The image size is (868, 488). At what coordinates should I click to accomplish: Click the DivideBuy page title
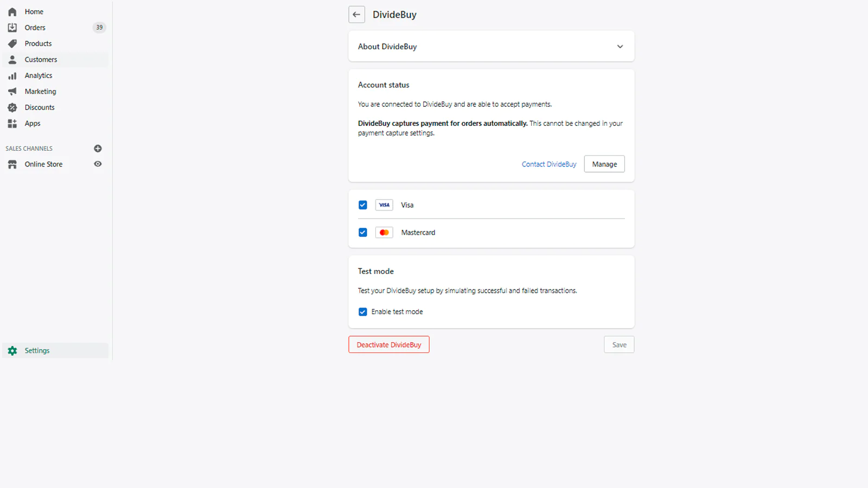coord(394,15)
